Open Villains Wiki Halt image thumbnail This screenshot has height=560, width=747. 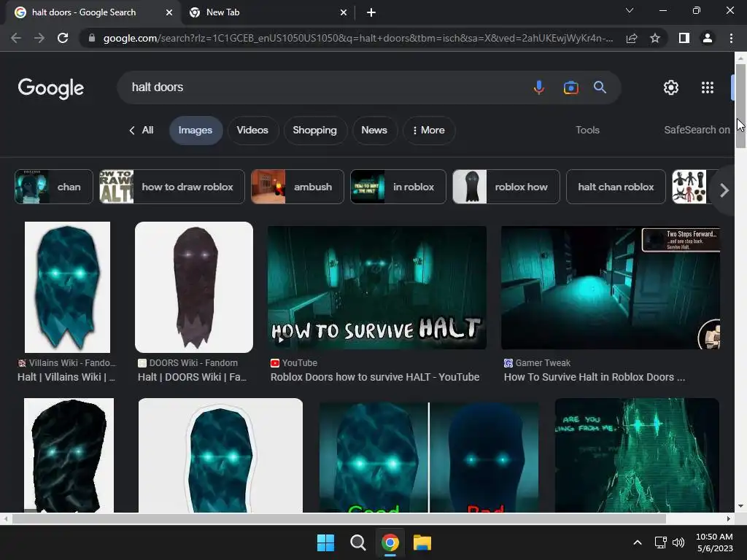coord(67,287)
